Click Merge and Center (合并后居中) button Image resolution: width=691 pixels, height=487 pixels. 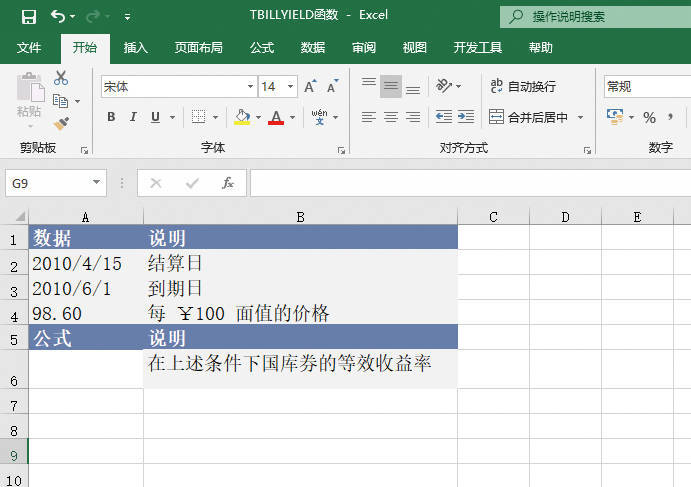tap(528, 117)
